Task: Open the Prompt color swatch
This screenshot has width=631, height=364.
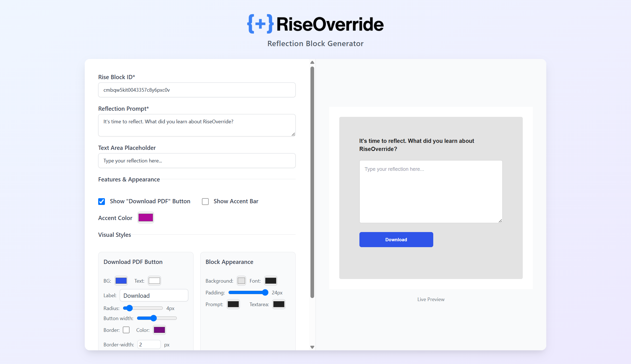Action: 233,304
